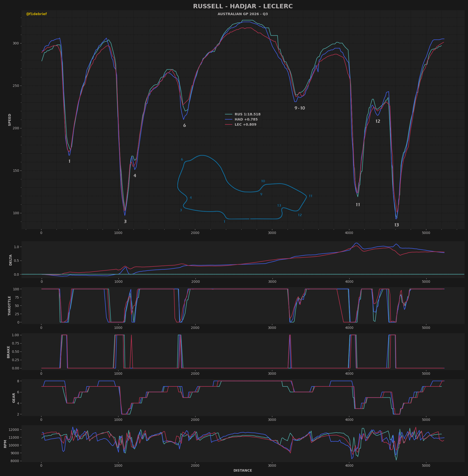Click turn 1 label on track map
Image resolution: width=468 pixels, height=476 pixels.
(x=224, y=222)
